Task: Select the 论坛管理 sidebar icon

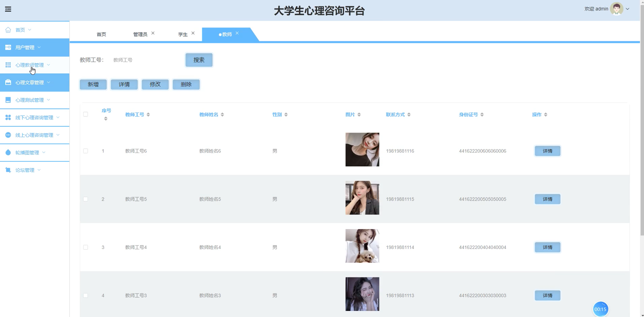Action: click(8, 170)
